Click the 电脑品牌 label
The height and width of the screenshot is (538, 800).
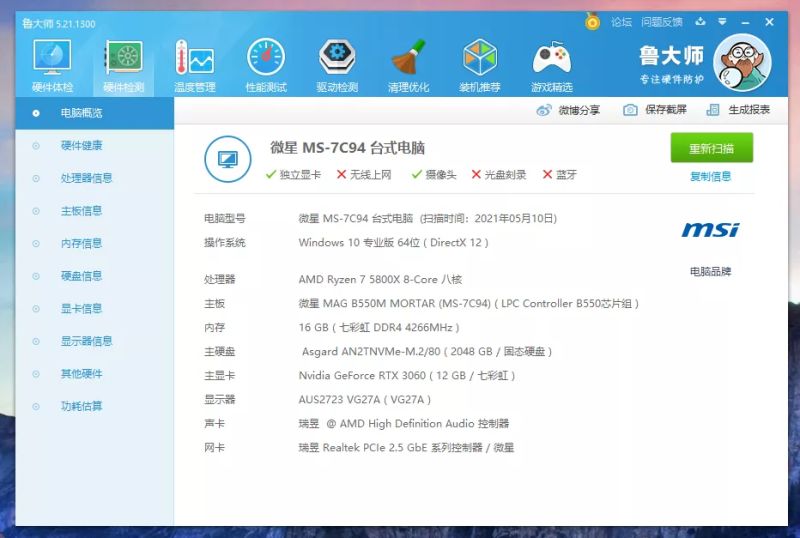pos(710,272)
